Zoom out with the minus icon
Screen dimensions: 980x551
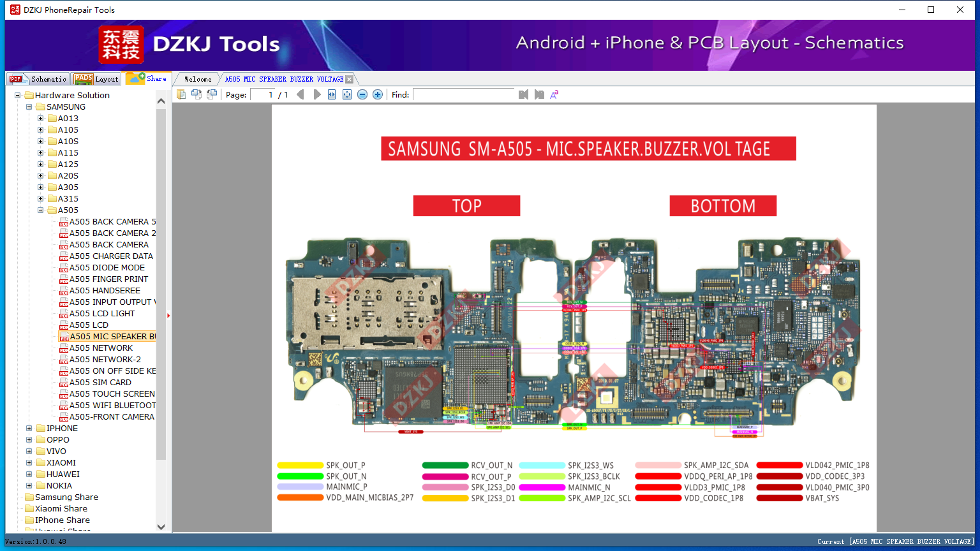pyautogui.click(x=362, y=94)
